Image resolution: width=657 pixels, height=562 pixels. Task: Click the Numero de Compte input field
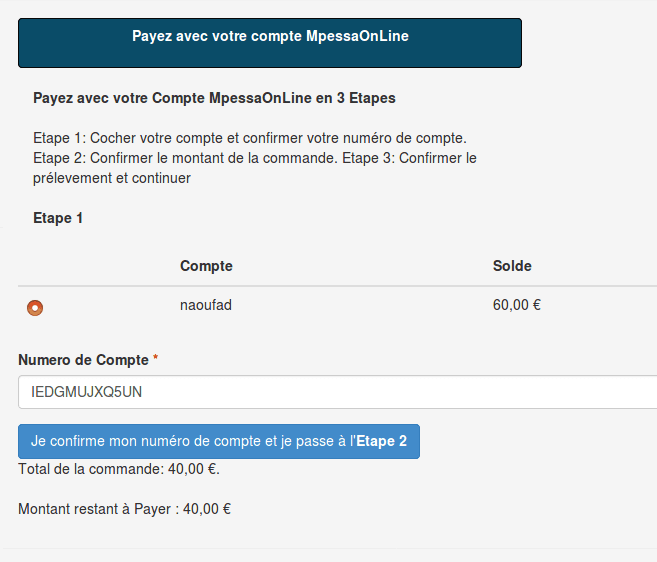pyautogui.click(x=338, y=392)
